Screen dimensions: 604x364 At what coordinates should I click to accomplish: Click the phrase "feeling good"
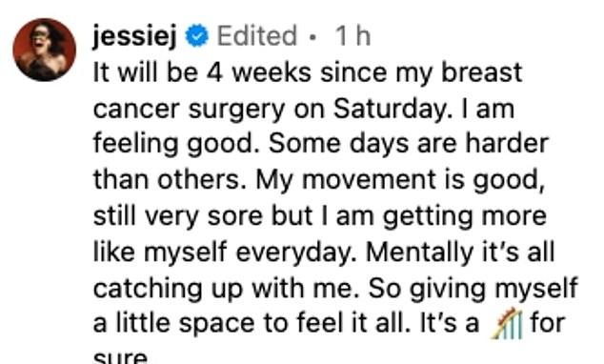173,144
